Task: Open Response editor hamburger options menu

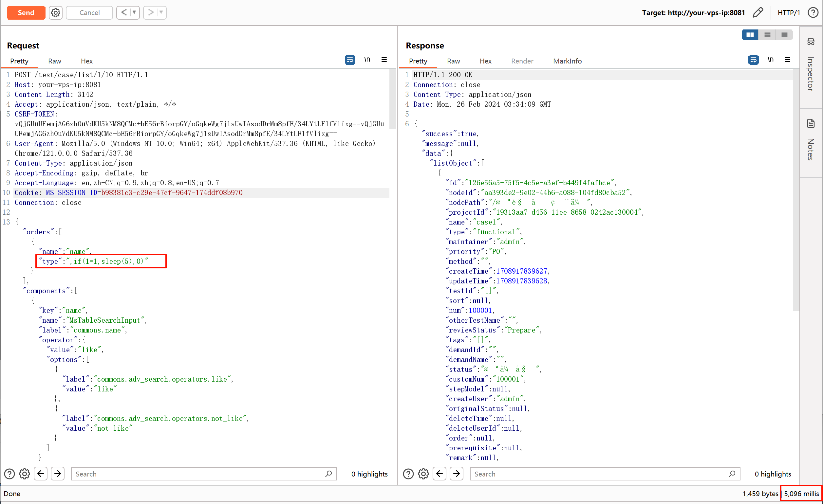Action: point(788,60)
